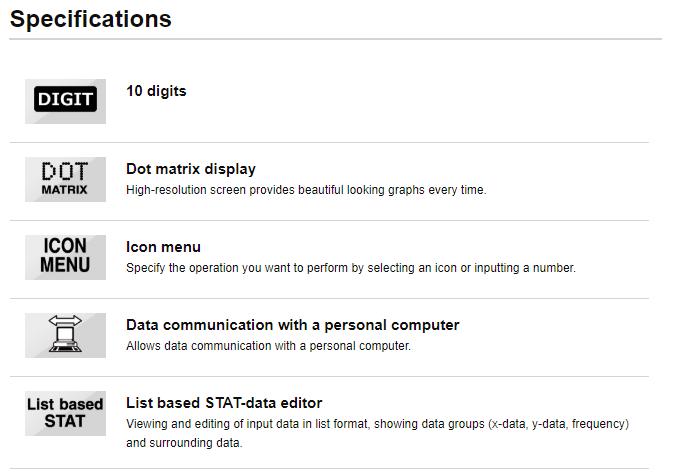Image resolution: width=676 pixels, height=474 pixels.
Task: Select "Data communication with a personal computer" heading
Action: tap(292, 325)
